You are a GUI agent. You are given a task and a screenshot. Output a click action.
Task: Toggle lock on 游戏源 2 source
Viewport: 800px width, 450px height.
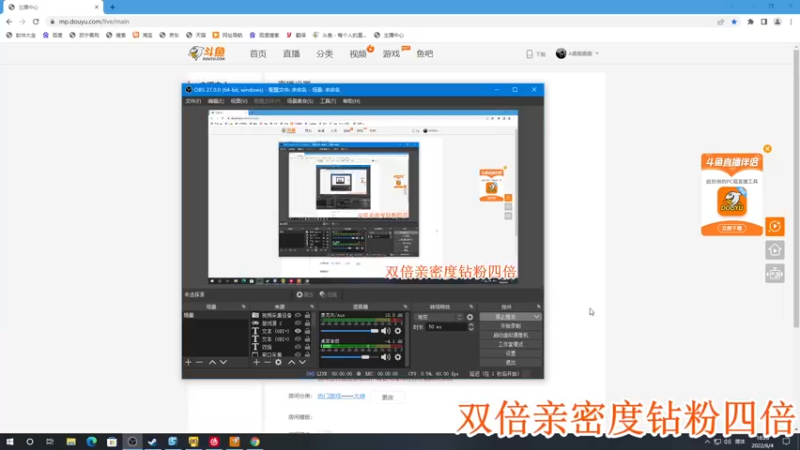tap(307, 323)
